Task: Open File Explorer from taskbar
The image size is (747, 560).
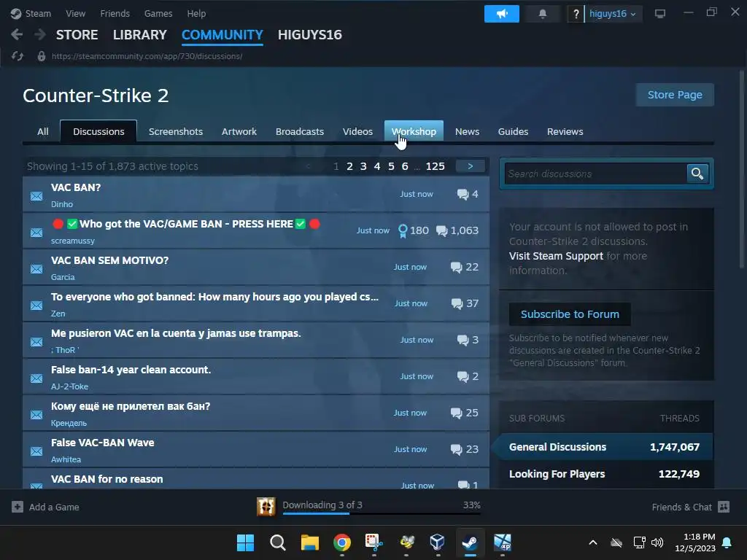Action: (x=309, y=542)
